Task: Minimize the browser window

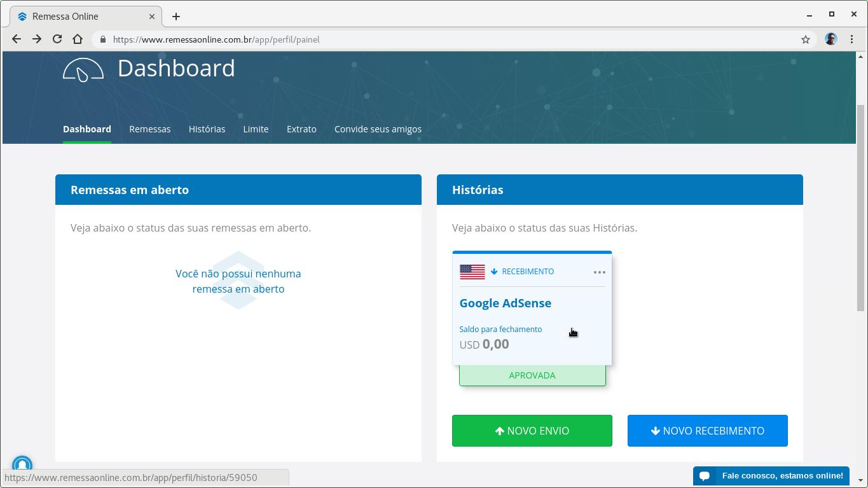Action: coord(809,15)
